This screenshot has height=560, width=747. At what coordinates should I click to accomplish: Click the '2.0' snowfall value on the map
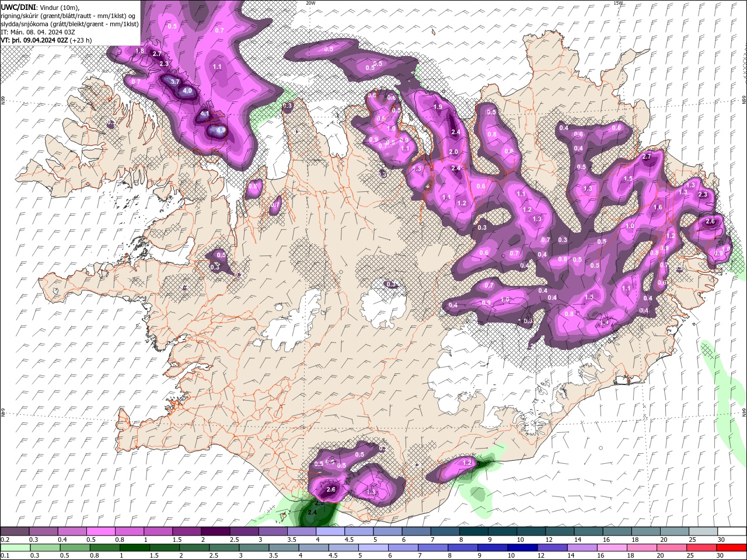tap(453, 152)
